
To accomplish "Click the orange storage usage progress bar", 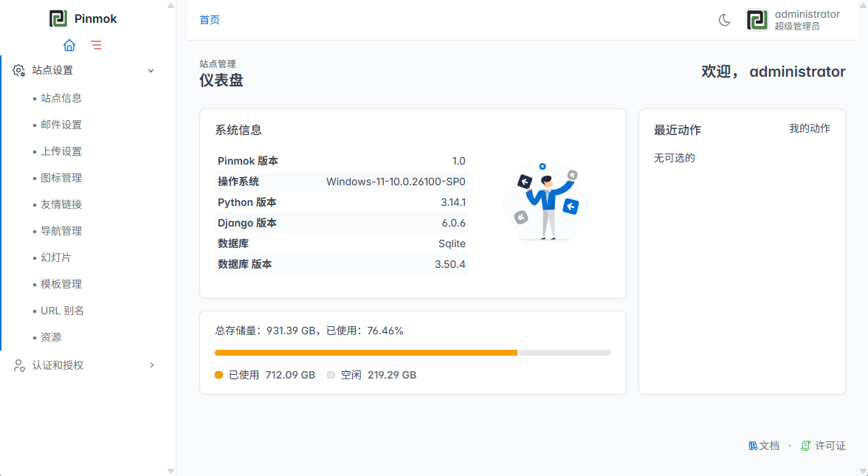I will coord(366,353).
